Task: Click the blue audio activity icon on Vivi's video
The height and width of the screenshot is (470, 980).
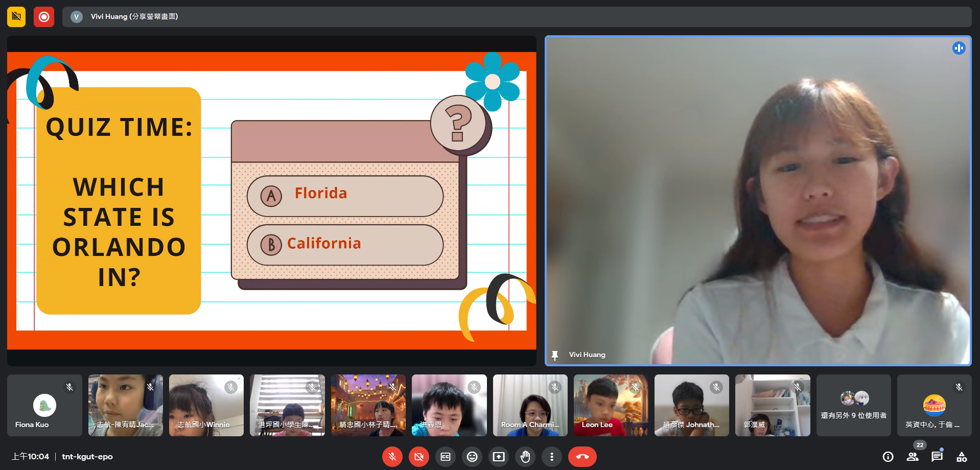Action: pyautogui.click(x=959, y=48)
